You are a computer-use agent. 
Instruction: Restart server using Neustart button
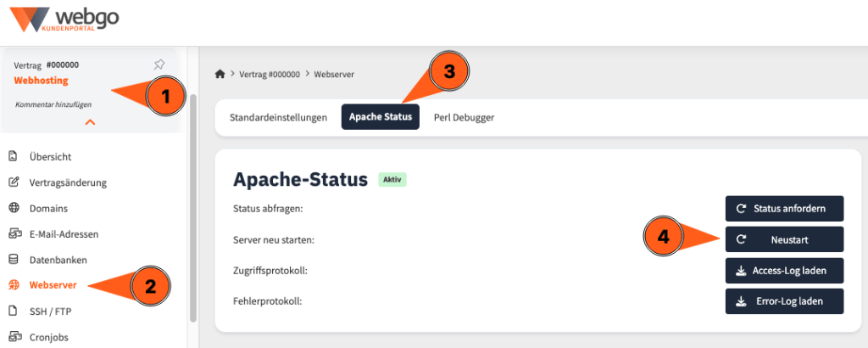(784, 239)
